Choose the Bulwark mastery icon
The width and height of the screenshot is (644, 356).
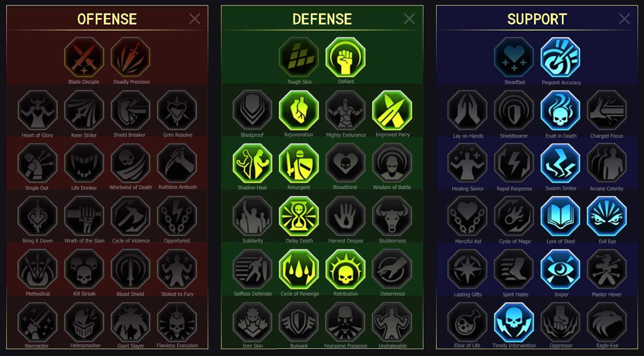(299, 322)
